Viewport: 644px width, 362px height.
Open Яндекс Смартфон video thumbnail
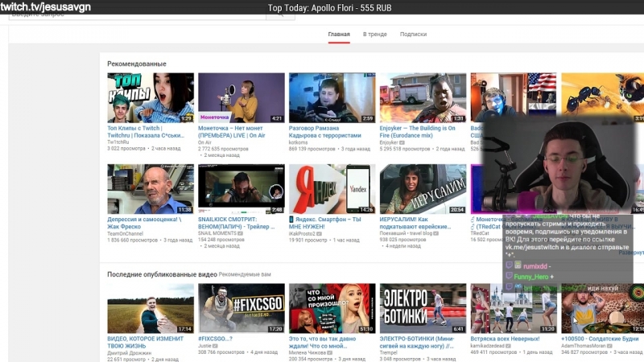pyautogui.click(x=332, y=189)
